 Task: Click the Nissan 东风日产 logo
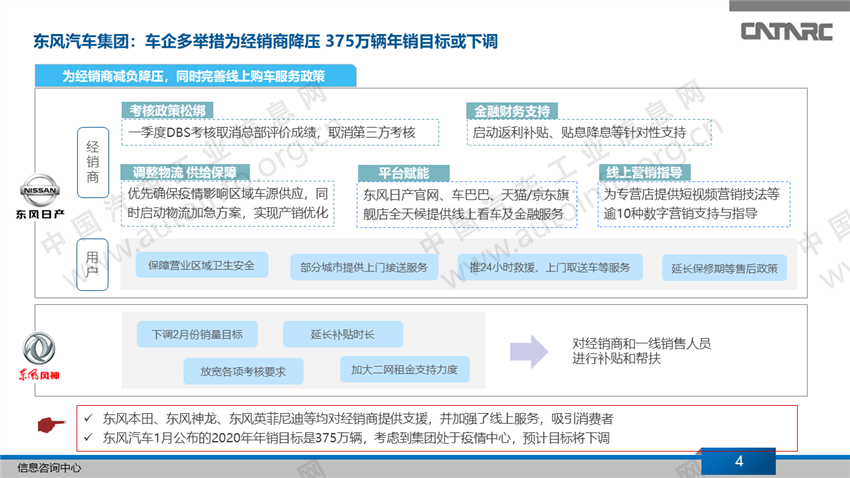(x=40, y=196)
